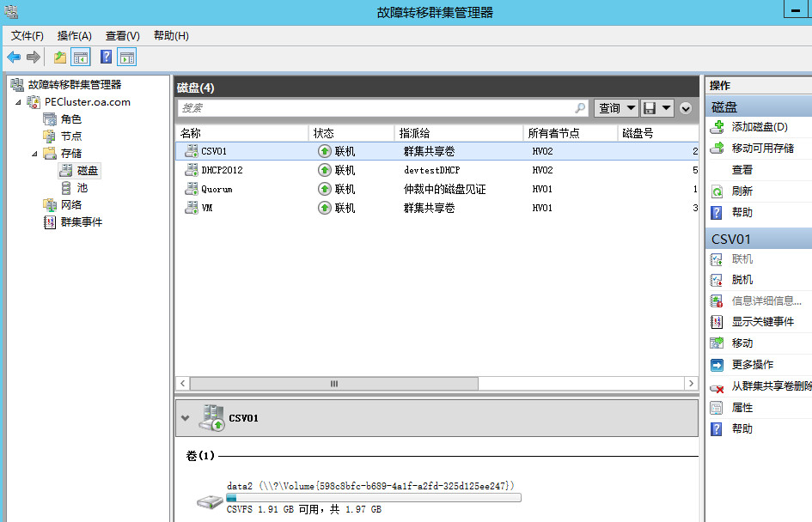Screen dimensions: 812x522
Task: Click the blue Help question mark toolbar icon
Action: [x=107, y=57]
